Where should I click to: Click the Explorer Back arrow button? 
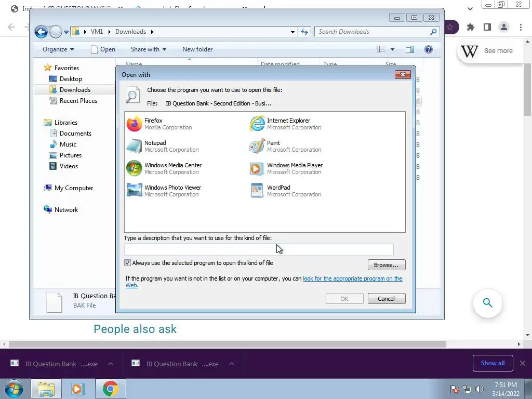(x=42, y=32)
